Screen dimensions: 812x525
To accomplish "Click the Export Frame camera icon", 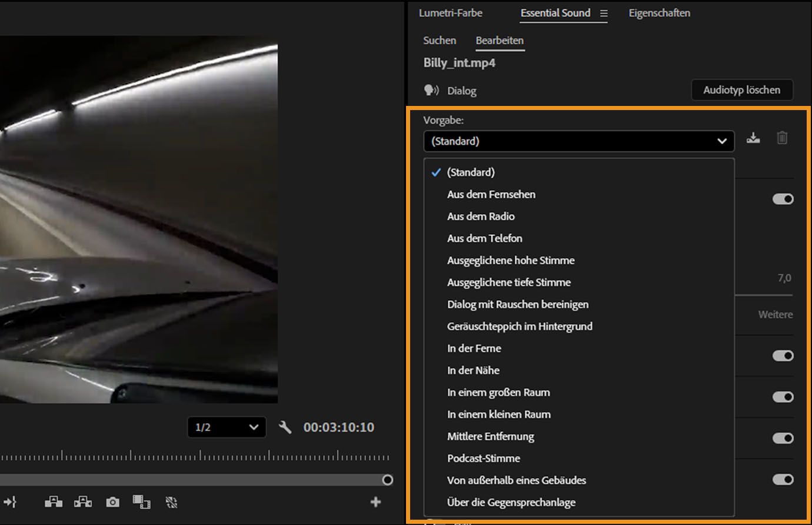I will [x=112, y=502].
